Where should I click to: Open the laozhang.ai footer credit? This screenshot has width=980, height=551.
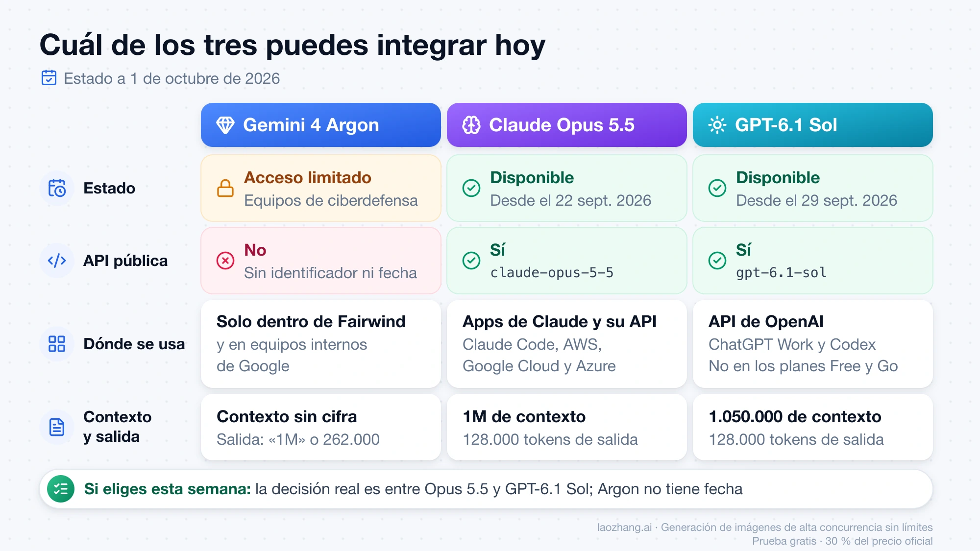pos(765,527)
